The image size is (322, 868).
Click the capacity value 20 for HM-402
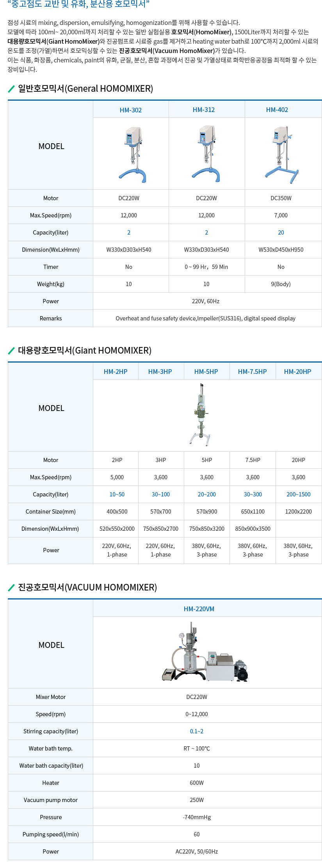281,233
